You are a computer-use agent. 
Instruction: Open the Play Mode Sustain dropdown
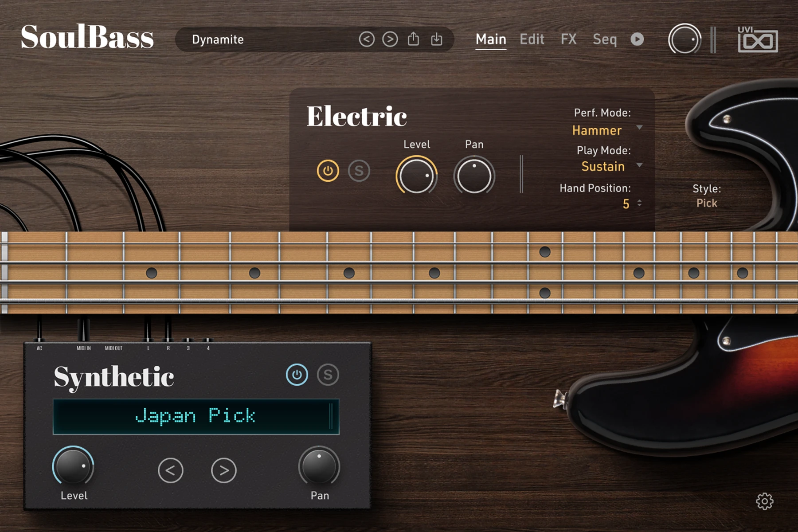[x=611, y=166]
